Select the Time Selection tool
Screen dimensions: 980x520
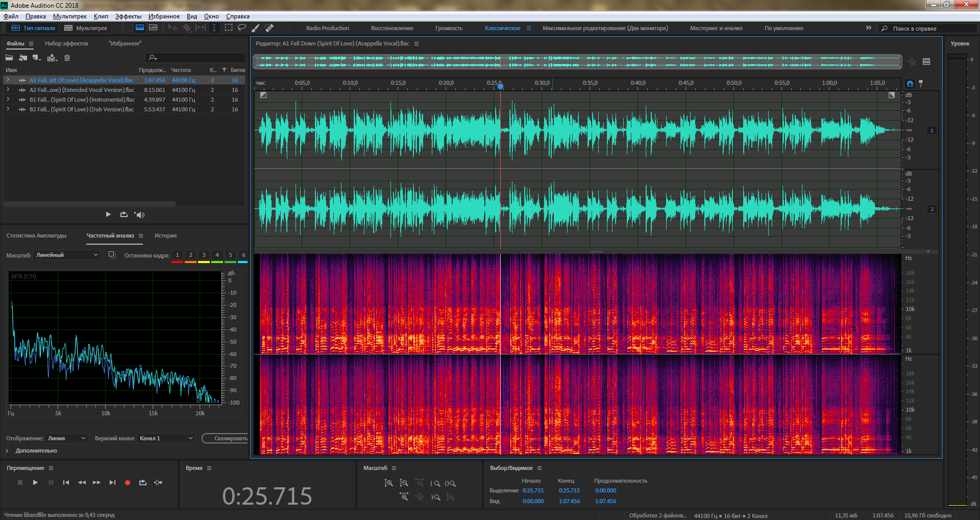pos(214,28)
